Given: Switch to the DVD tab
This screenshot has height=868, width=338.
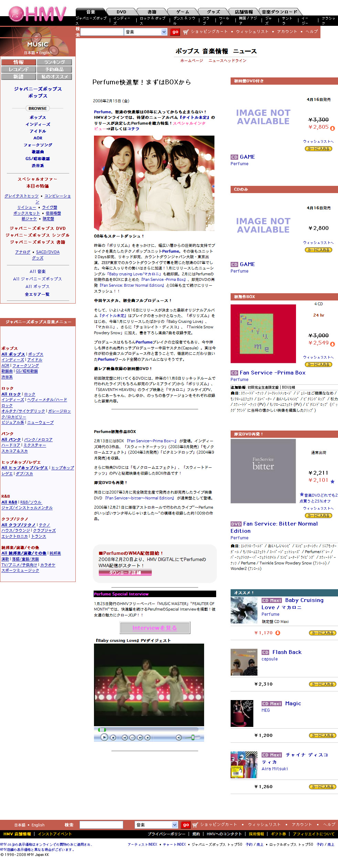Looking at the screenshot, I should [x=121, y=12].
